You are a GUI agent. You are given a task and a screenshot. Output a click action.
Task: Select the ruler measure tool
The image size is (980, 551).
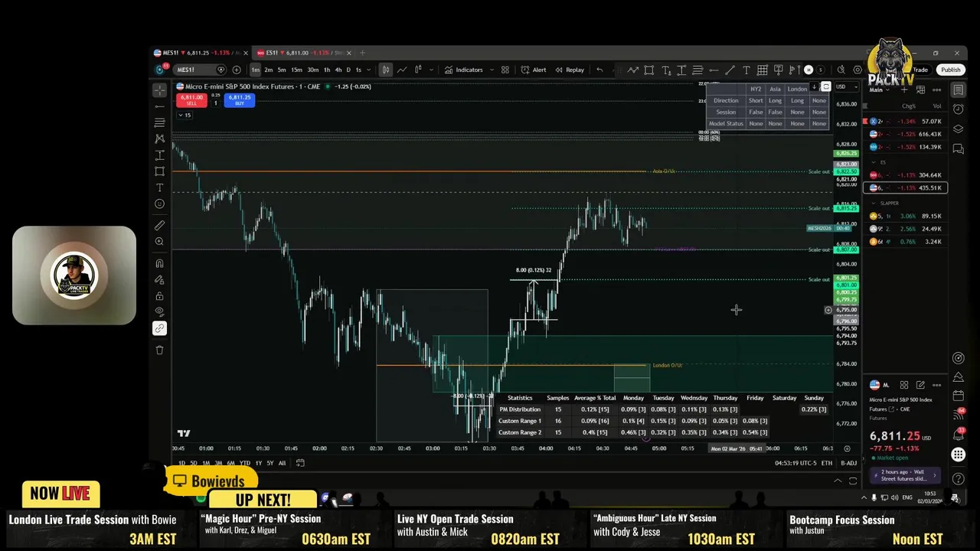coord(159,225)
